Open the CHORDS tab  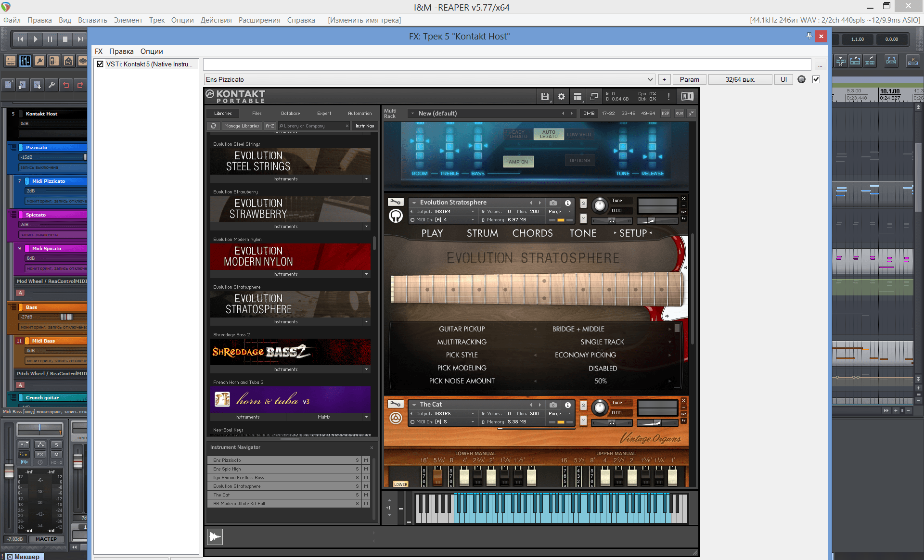532,233
